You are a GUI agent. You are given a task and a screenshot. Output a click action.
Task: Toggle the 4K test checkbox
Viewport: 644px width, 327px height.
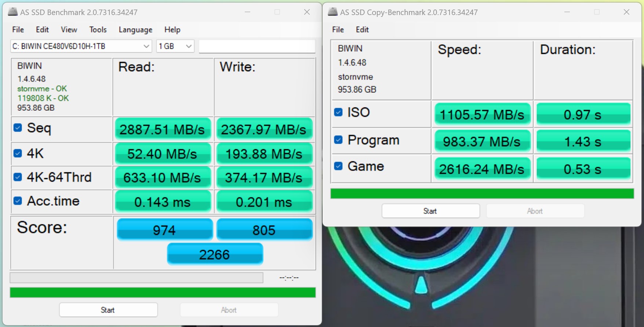click(x=18, y=153)
